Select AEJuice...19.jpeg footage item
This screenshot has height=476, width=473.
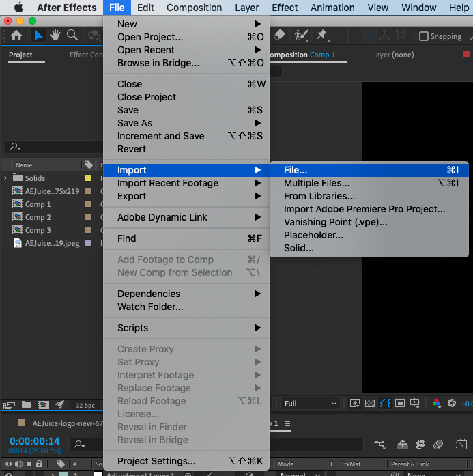pos(52,243)
